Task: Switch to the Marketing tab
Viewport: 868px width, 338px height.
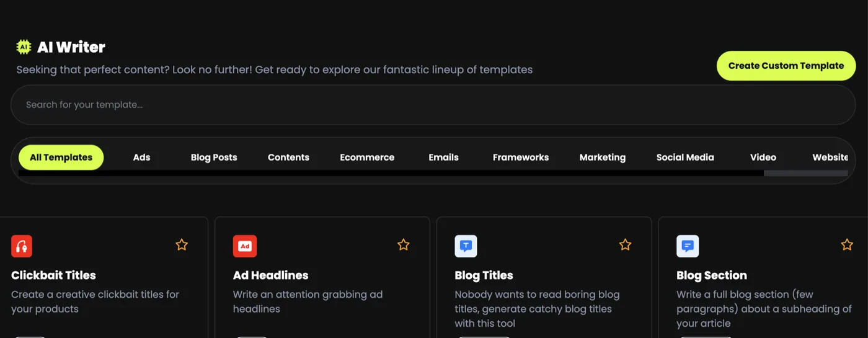Action: 603,157
